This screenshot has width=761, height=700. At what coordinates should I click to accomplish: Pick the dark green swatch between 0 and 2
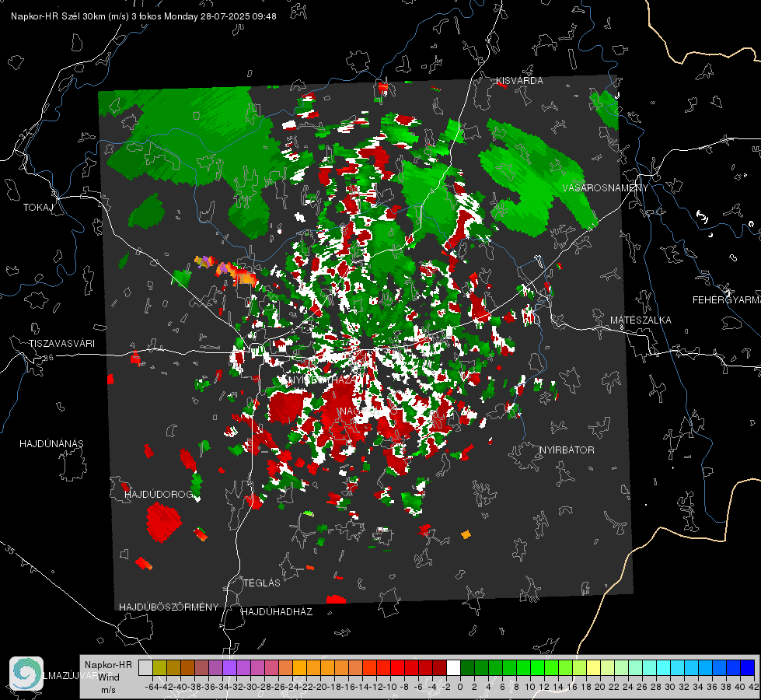coord(467,667)
